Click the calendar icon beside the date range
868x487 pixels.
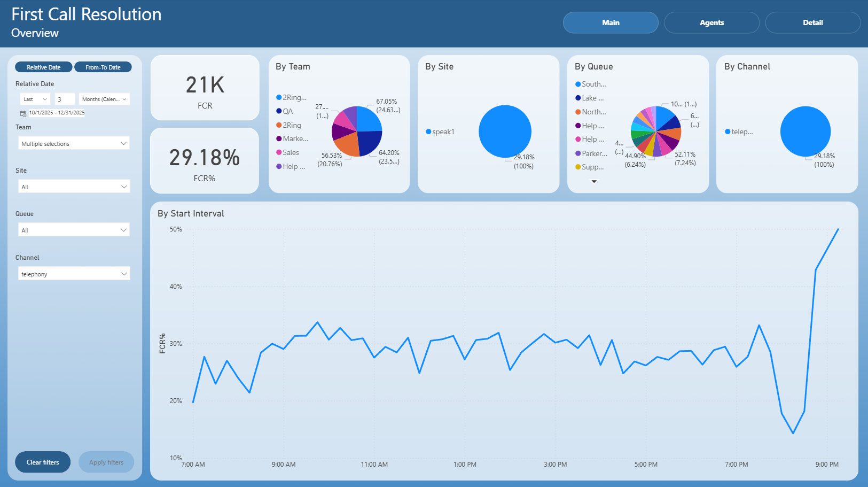click(x=23, y=113)
